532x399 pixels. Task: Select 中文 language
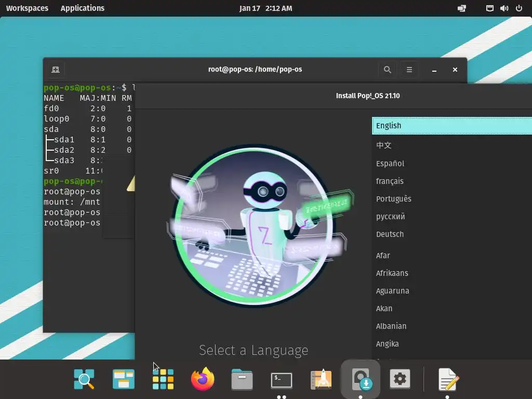(452, 145)
